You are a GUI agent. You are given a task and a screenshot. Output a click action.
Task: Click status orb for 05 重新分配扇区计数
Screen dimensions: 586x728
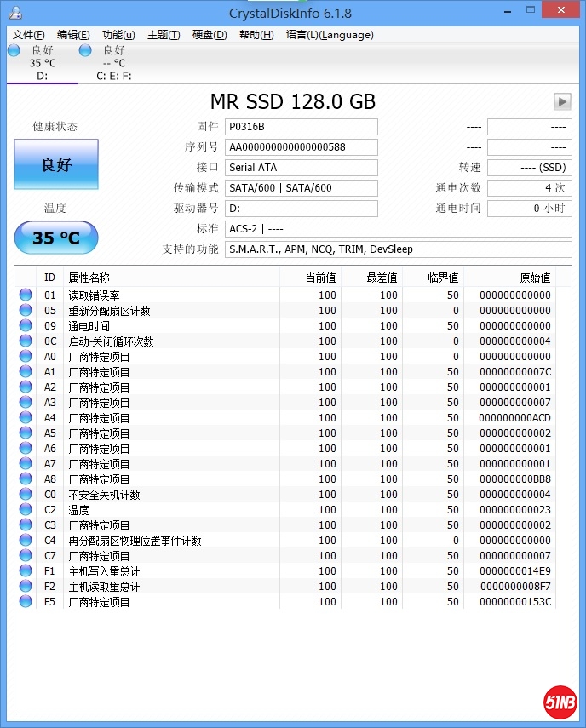26,311
